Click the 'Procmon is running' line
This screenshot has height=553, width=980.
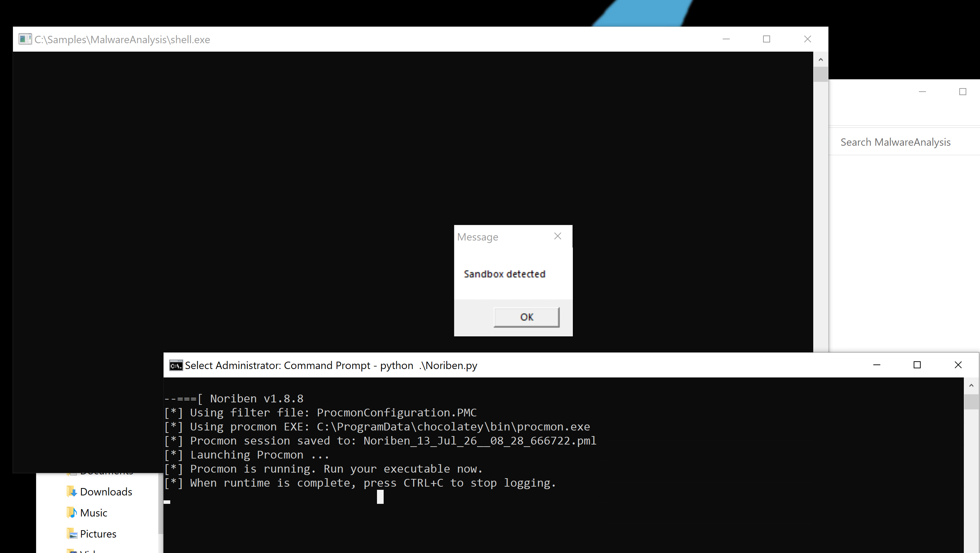pos(323,469)
